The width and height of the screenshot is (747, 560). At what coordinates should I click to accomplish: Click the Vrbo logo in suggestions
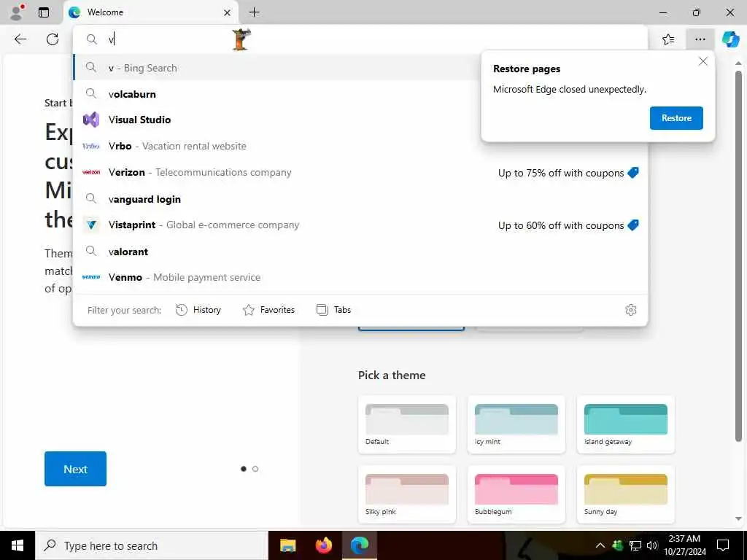91,146
